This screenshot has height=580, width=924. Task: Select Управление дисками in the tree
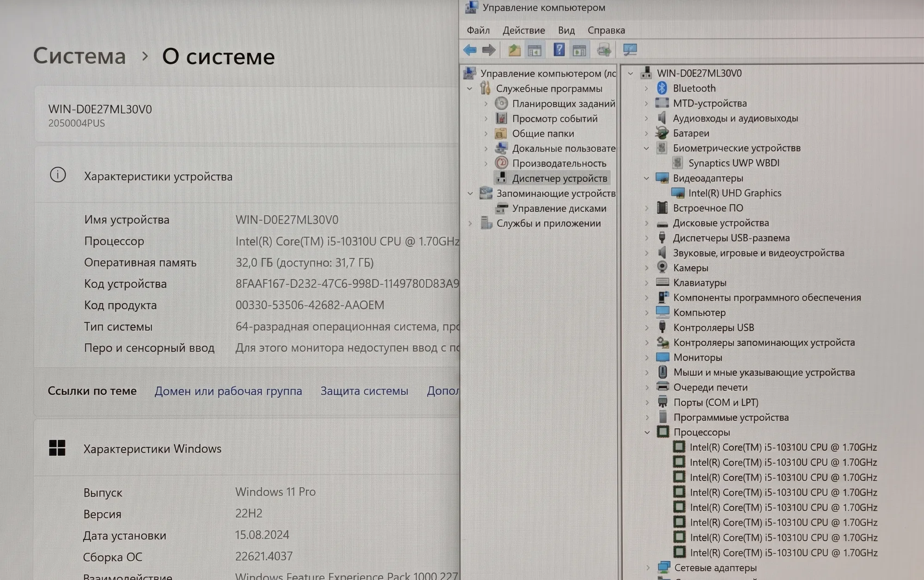(x=559, y=208)
